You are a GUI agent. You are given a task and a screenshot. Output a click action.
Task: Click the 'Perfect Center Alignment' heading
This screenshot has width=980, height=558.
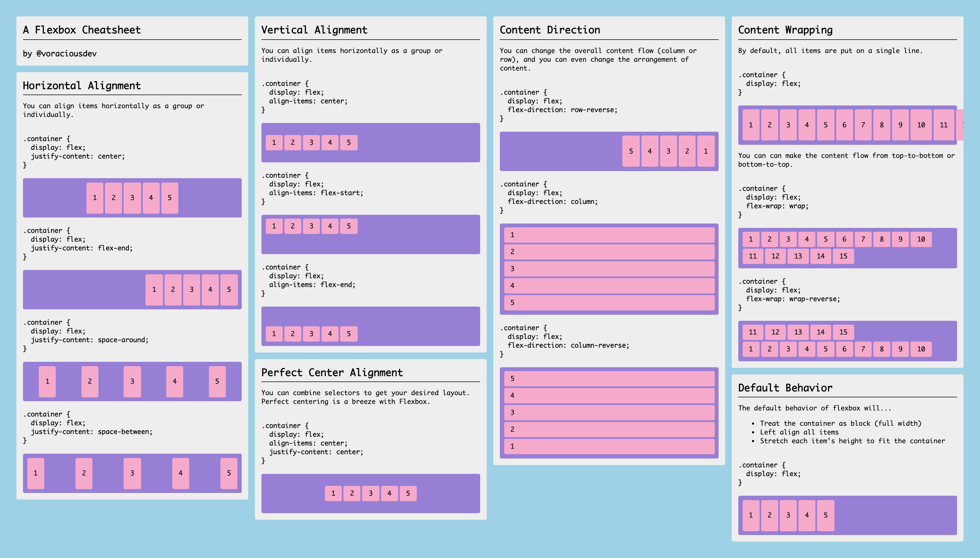coord(332,372)
